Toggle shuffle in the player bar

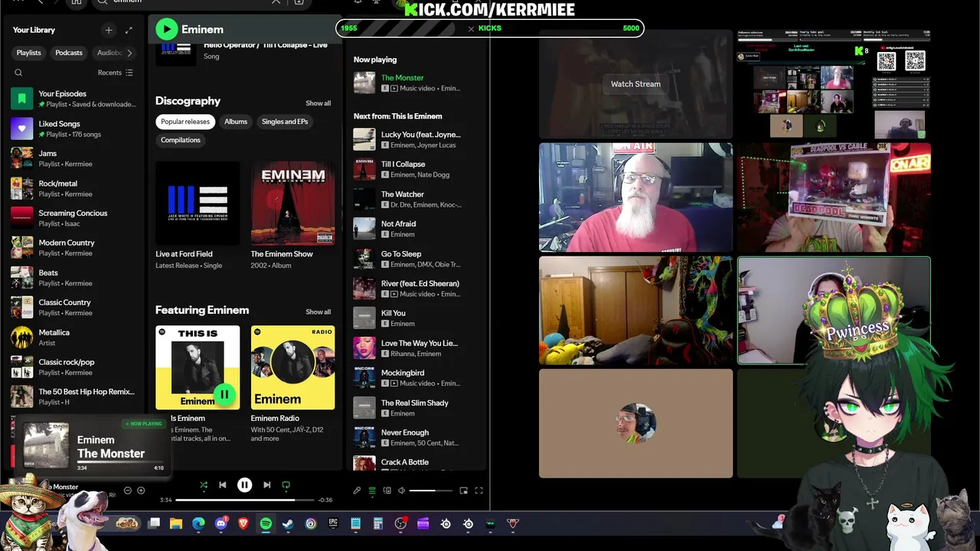204,484
